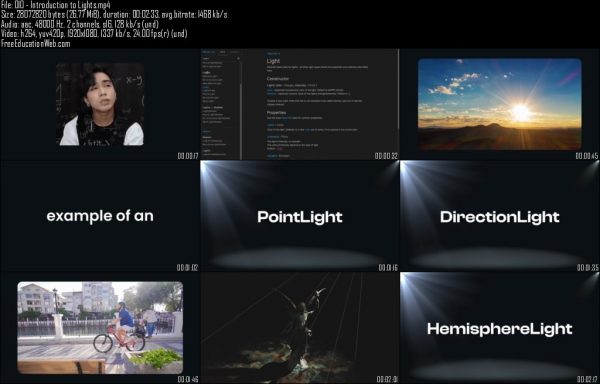This screenshot has width=600, height=384.
Task: Click the 'Properties' heading in docs frame
Action: [276, 113]
